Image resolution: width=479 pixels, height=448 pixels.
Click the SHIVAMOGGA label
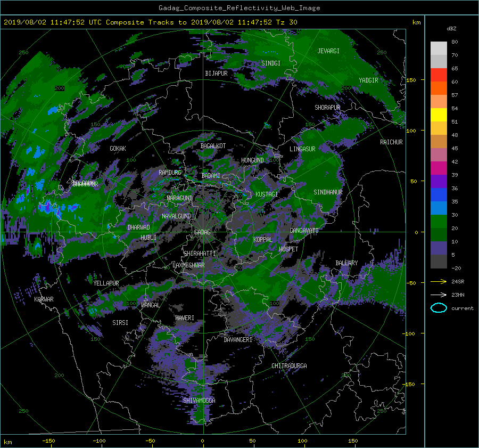tap(199, 401)
